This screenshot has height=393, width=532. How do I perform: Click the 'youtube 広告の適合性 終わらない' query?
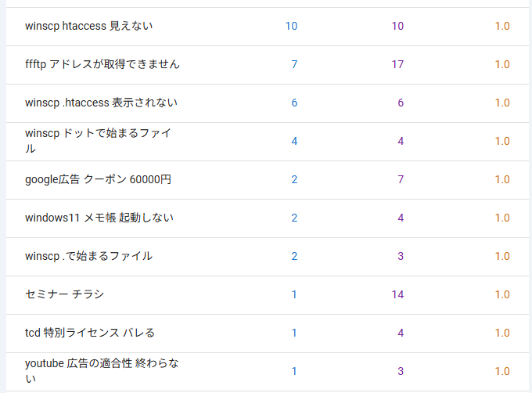pyautogui.click(x=102, y=371)
